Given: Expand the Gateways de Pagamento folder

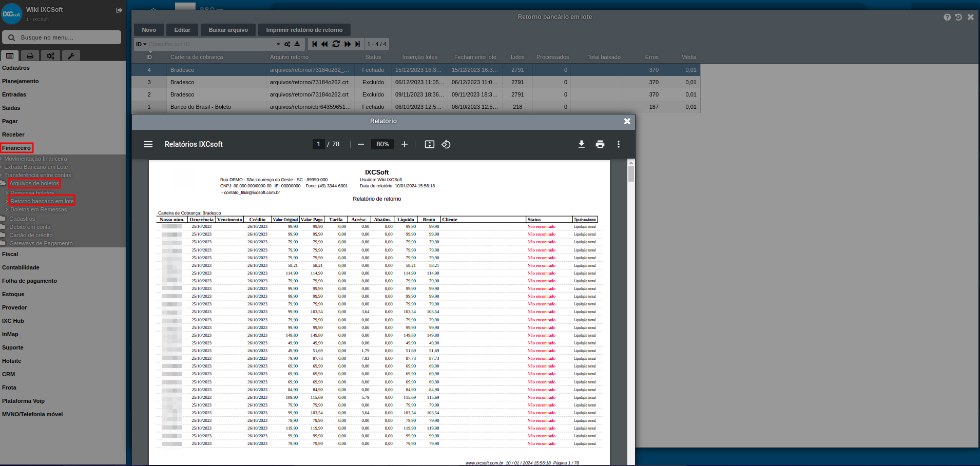Looking at the screenshot, I should coord(41,243).
